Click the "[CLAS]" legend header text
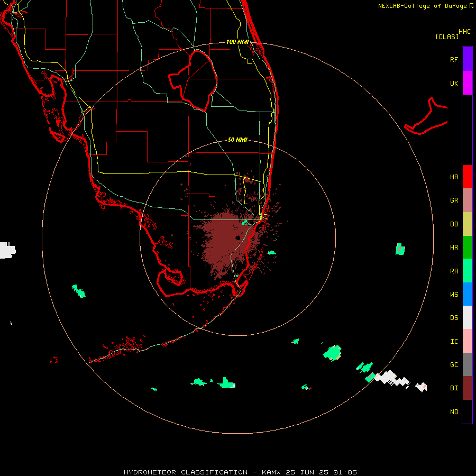This screenshot has height=476, width=476. pos(447,36)
